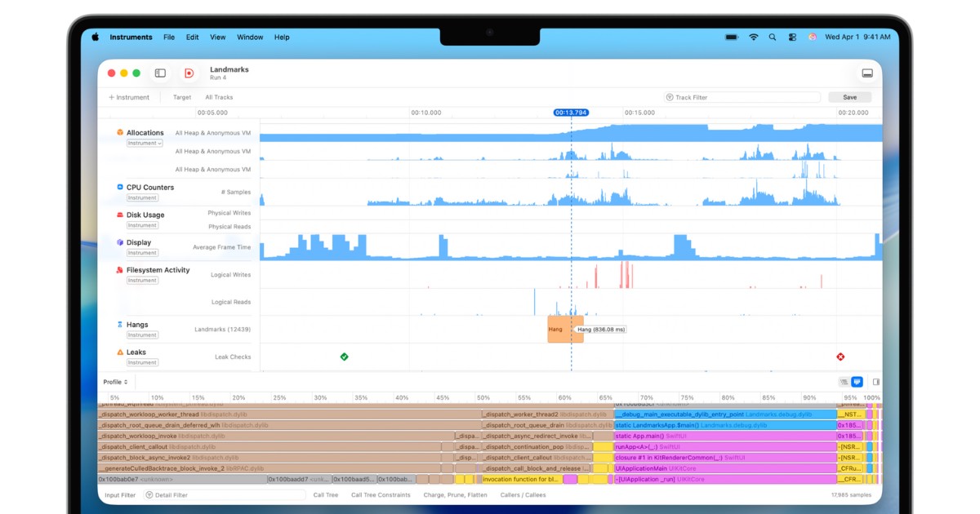980x514 pixels.
Task: Toggle the bottom detail pane button
Action: (x=866, y=73)
